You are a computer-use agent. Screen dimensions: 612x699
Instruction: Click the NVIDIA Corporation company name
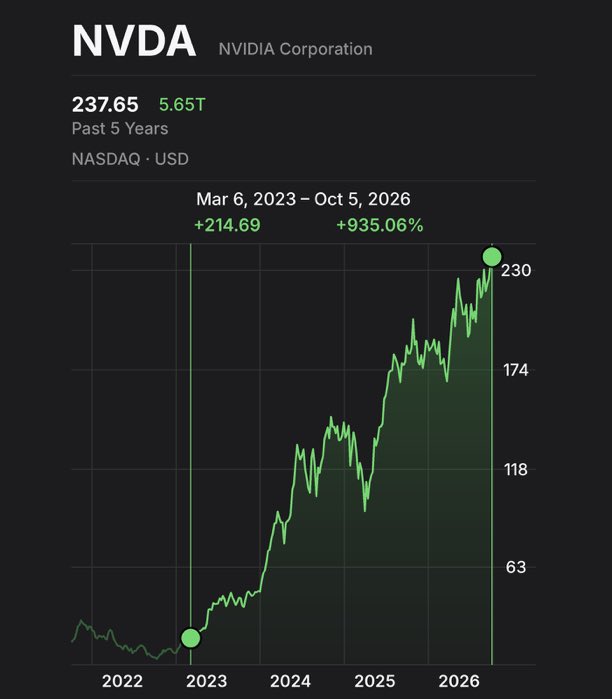coord(296,49)
